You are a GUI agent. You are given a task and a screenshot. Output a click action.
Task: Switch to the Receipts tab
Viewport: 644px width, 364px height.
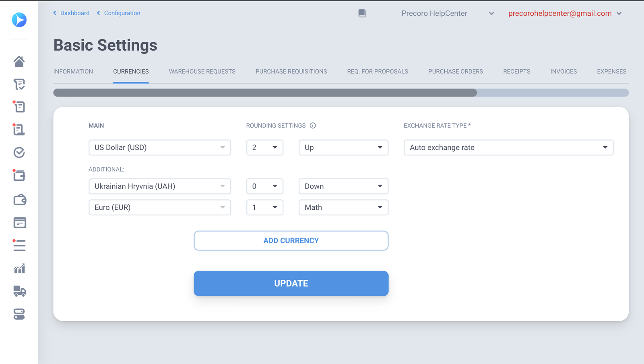pyautogui.click(x=517, y=71)
